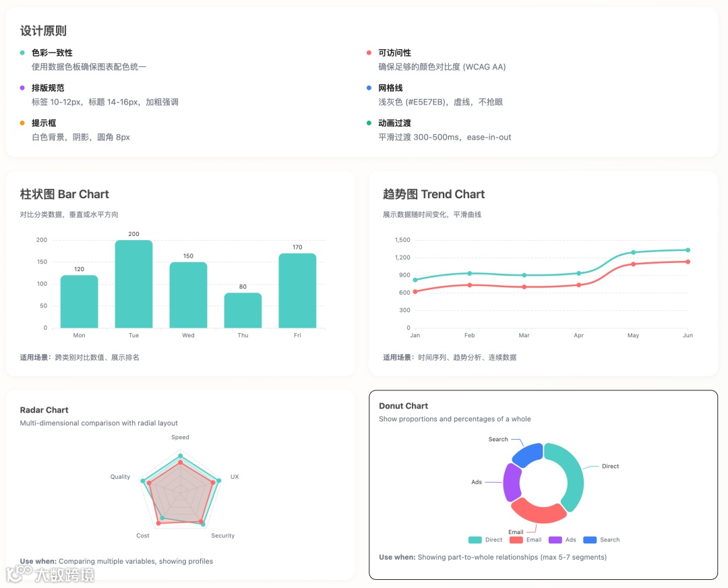Click the Email callout label below donut

[x=516, y=532]
